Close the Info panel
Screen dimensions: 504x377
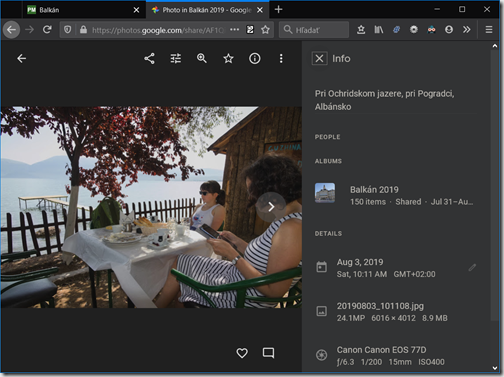[x=319, y=59]
